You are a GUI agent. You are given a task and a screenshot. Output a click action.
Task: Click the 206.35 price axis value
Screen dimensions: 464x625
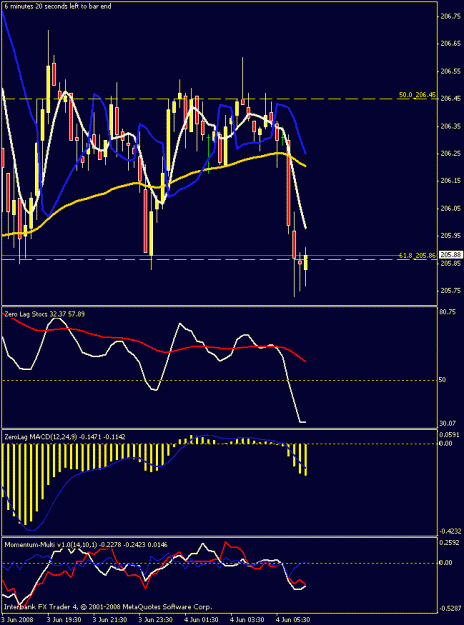tap(450, 126)
